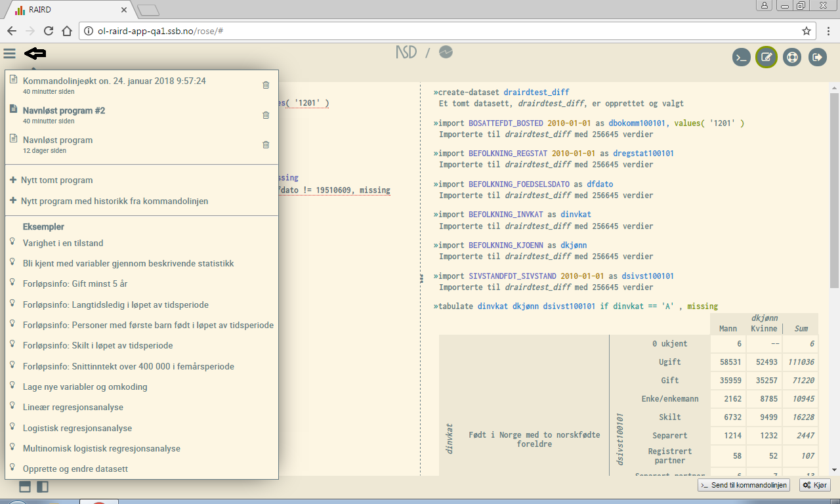Trash the 12-day-old Navnløst program
The width and height of the screenshot is (840, 504).
coord(266,145)
